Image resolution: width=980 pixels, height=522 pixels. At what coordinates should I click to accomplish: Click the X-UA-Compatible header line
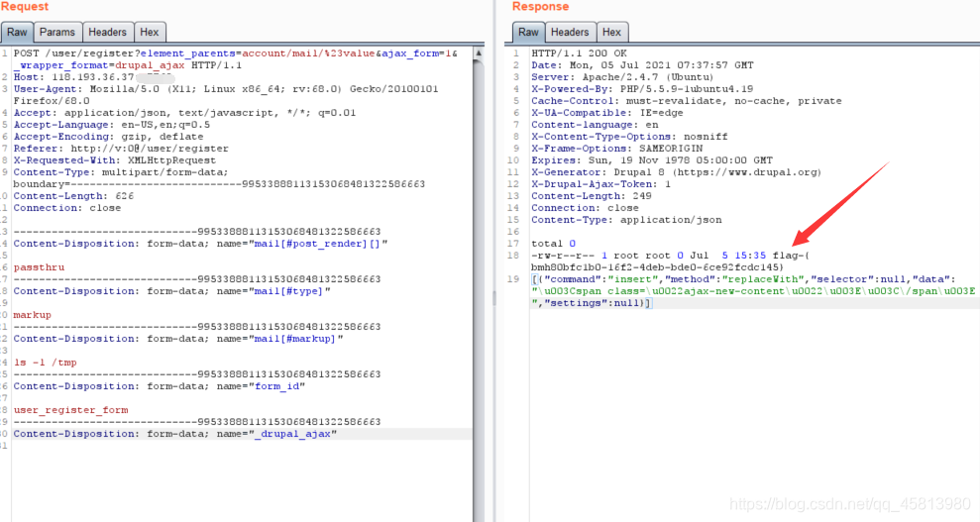(x=606, y=112)
